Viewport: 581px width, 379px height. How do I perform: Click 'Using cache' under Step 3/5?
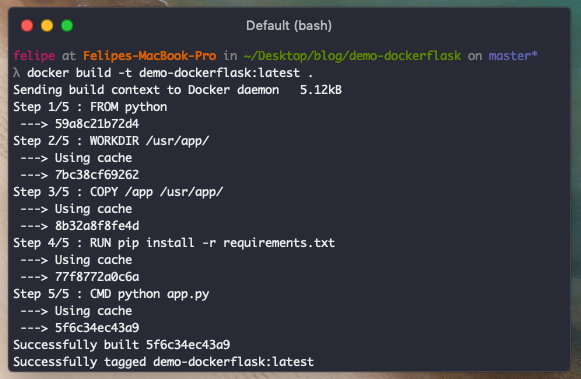coord(93,209)
